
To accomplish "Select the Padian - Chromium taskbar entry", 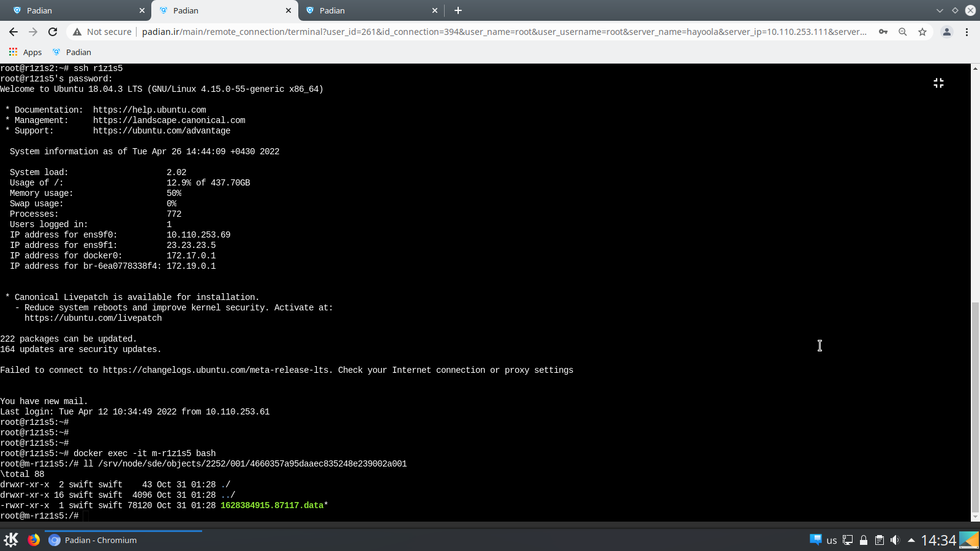I will pyautogui.click(x=123, y=540).
